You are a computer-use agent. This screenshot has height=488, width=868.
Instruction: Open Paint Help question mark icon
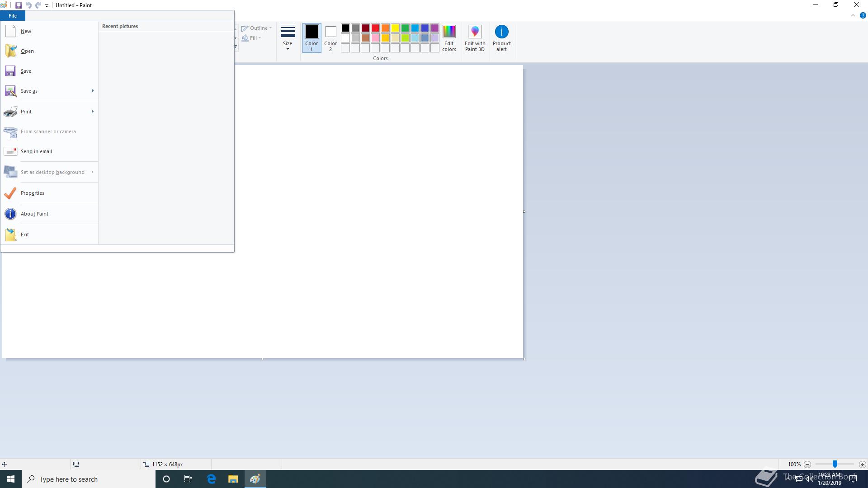pos(863,15)
